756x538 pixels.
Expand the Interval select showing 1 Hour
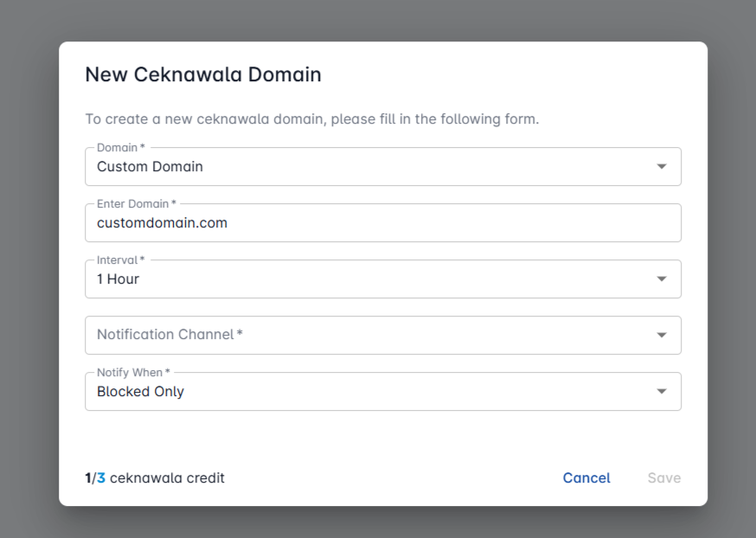[x=372, y=279]
